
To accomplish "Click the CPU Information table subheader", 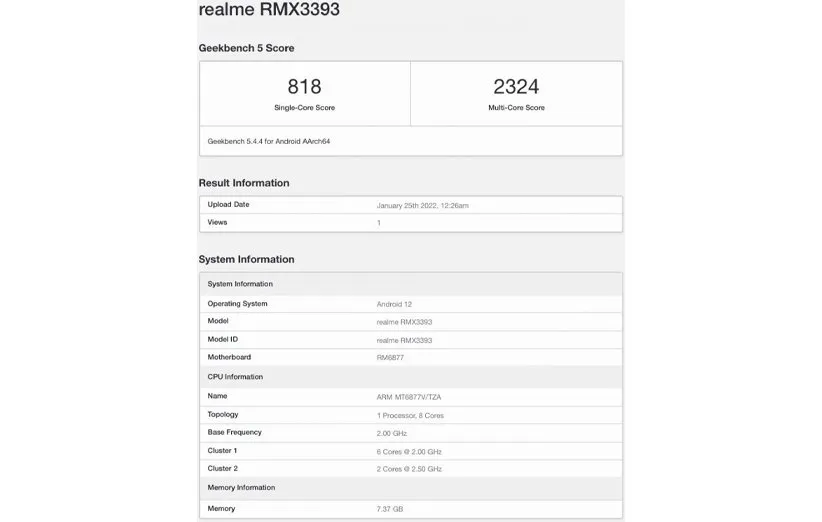I will [x=235, y=377].
